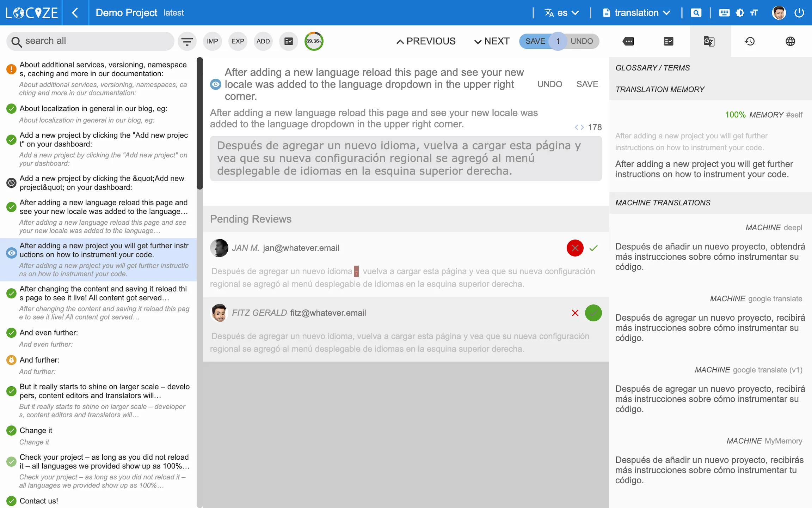This screenshot has height=508, width=812.
Task: Open the globe icon panel
Action: pyautogui.click(x=790, y=41)
